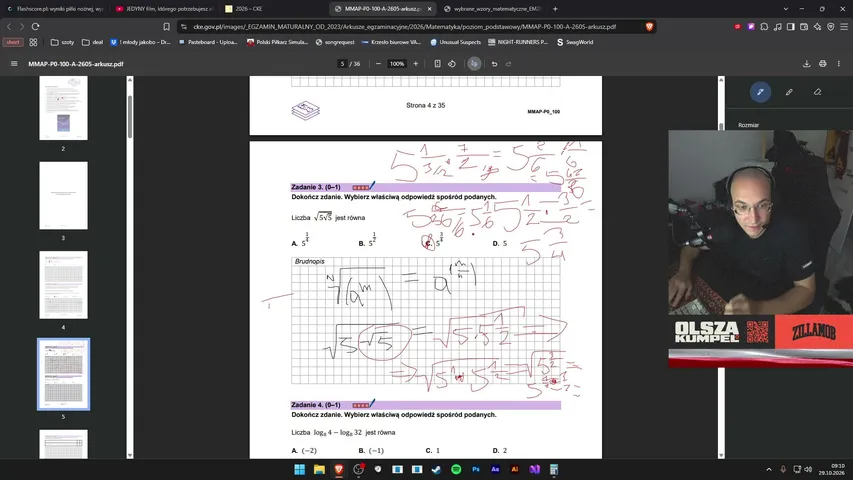
Task: Open the Unusual Suspects bookmark
Action: click(455, 42)
